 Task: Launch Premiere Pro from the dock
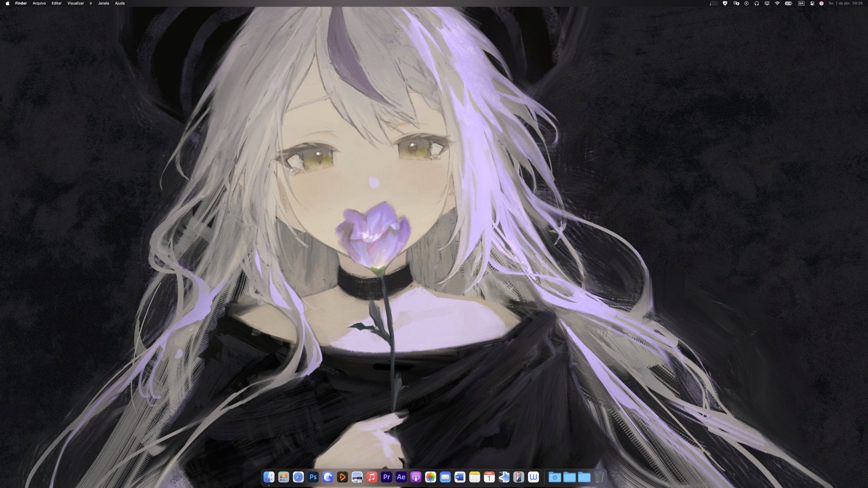[x=386, y=477]
